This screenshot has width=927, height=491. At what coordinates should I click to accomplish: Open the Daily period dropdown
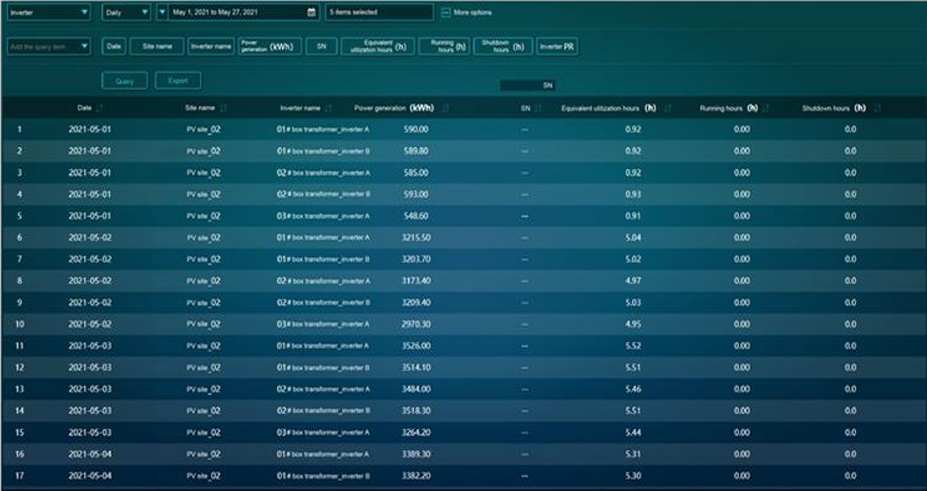pyautogui.click(x=126, y=12)
